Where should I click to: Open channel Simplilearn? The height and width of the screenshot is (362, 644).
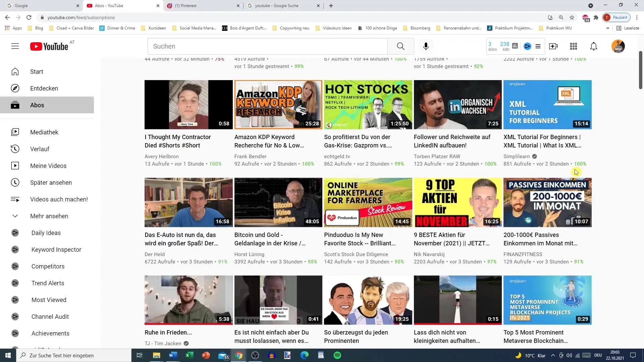(x=517, y=157)
